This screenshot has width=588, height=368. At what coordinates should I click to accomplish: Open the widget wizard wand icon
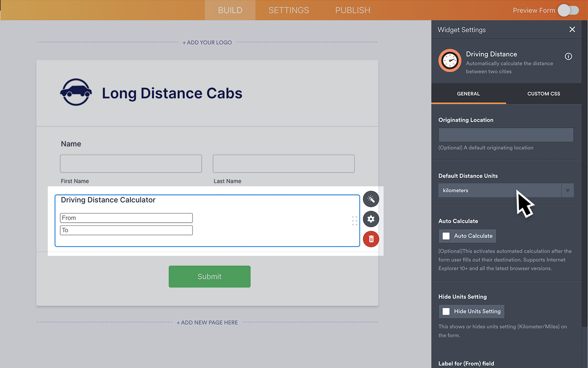point(371,199)
